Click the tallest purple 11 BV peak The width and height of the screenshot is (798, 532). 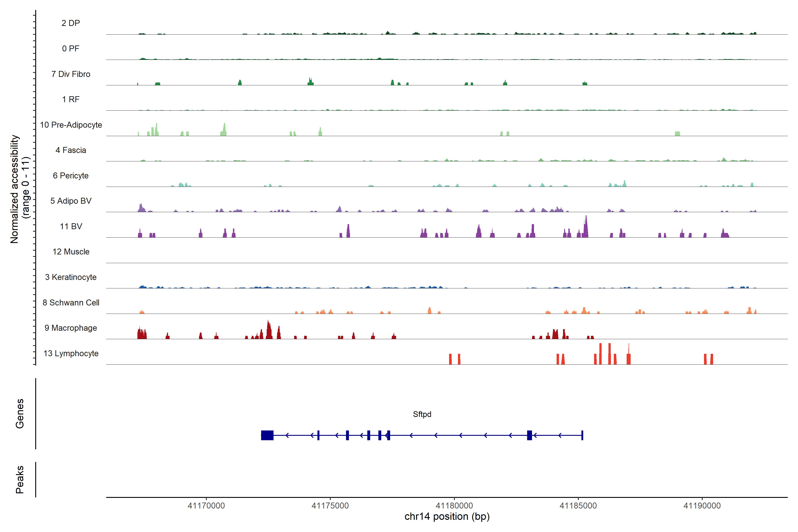(586, 227)
